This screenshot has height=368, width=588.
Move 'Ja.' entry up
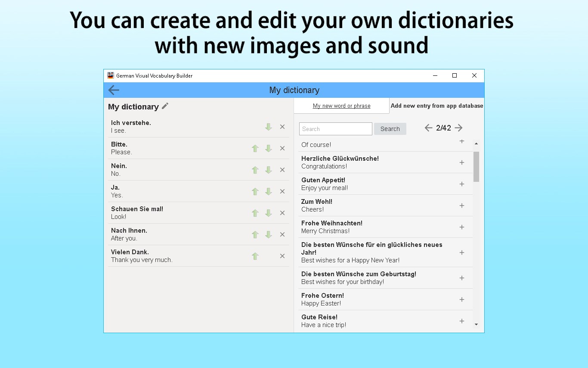pyautogui.click(x=255, y=191)
